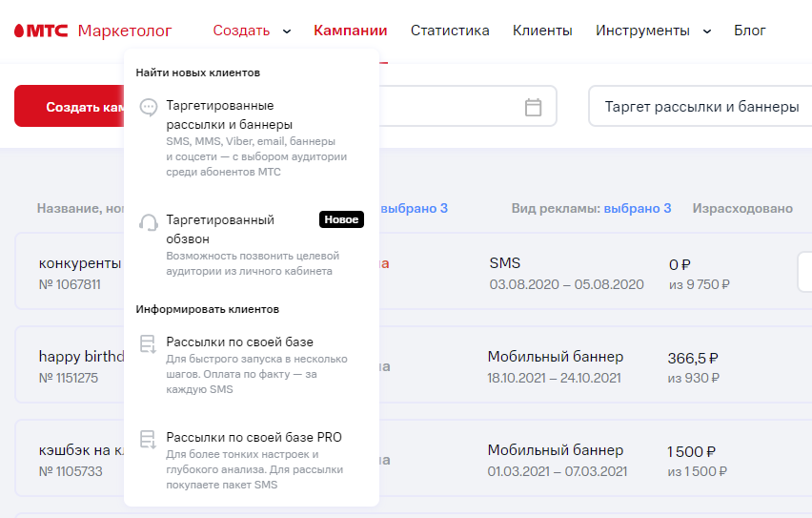Visit the Блог link
Viewport: 812px width, 518px height.
(750, 31)
